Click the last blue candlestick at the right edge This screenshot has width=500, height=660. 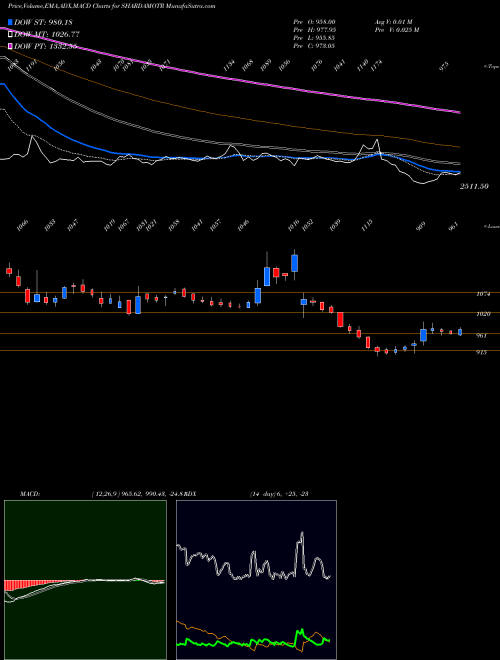click(460, 332)
